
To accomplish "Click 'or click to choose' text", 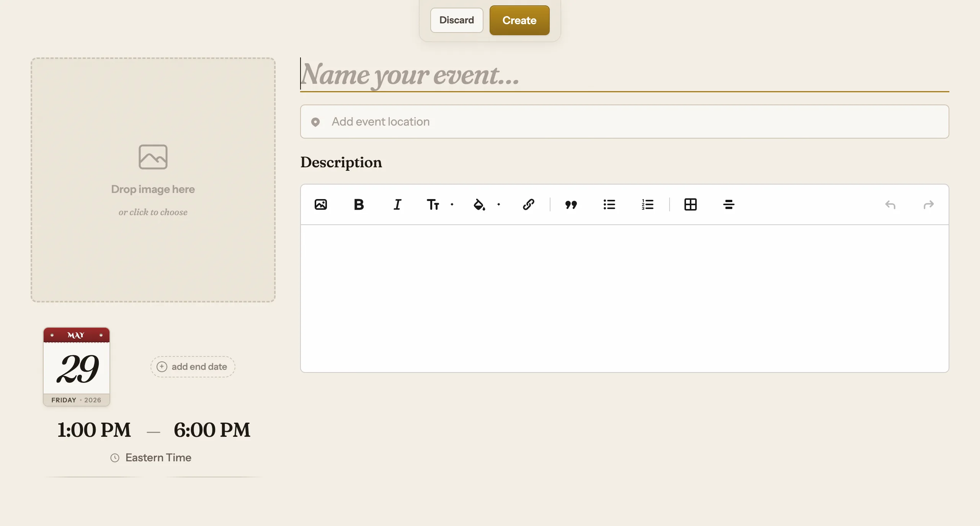I will tap(153, 212).
